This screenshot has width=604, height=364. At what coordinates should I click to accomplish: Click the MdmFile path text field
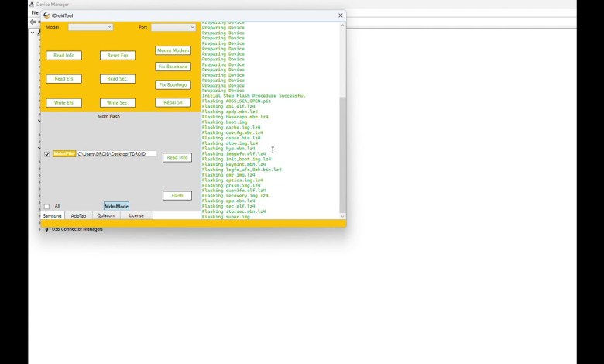pyautogui.click(x=116, y=154)
